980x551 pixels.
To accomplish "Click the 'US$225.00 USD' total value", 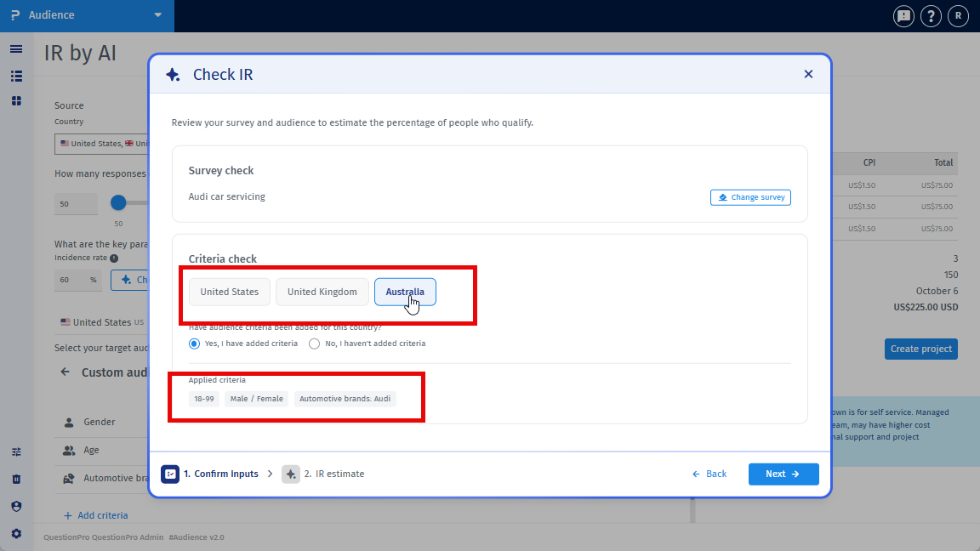I will tap(926, 307).
